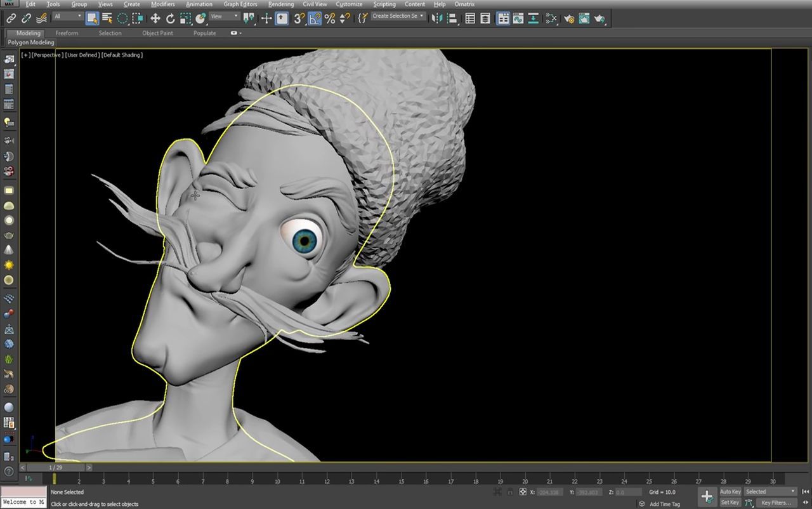
Task: Open the Modifiers menu
Action: click(x=162, y=4)
